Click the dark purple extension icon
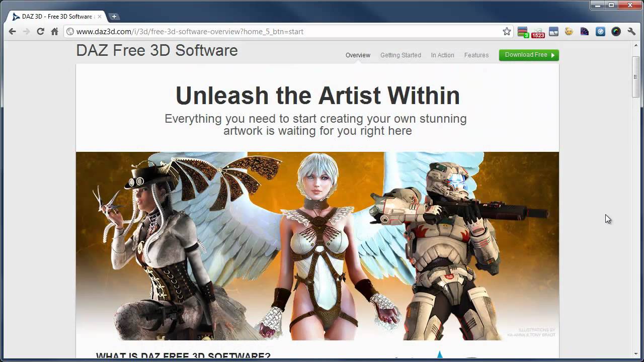 [x=585, y=31]
